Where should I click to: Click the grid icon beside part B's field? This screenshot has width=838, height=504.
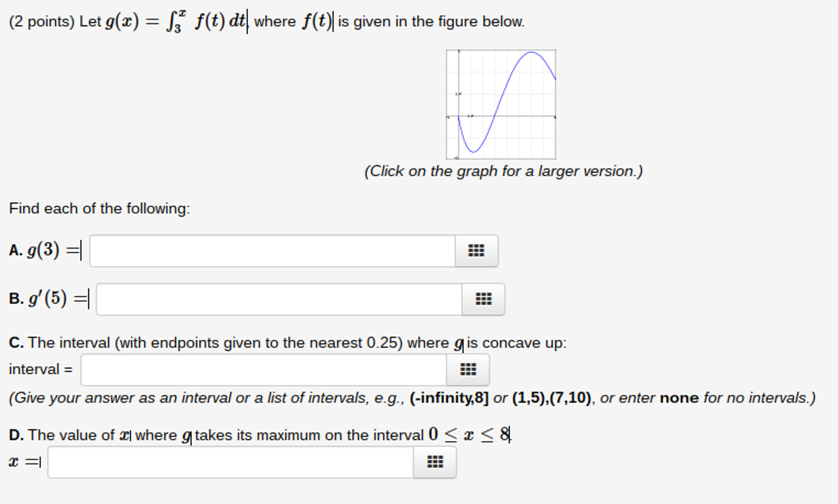click(x=483, y=299)
